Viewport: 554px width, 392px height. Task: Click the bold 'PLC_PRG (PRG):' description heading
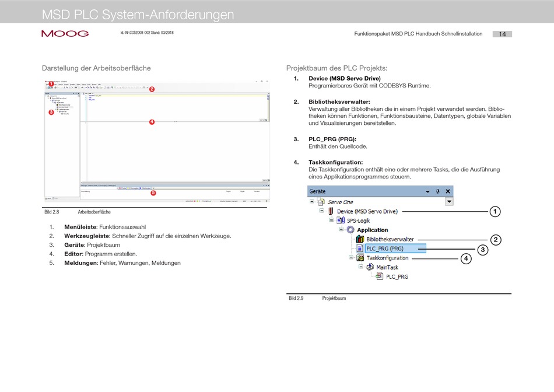tap(332, 139)
